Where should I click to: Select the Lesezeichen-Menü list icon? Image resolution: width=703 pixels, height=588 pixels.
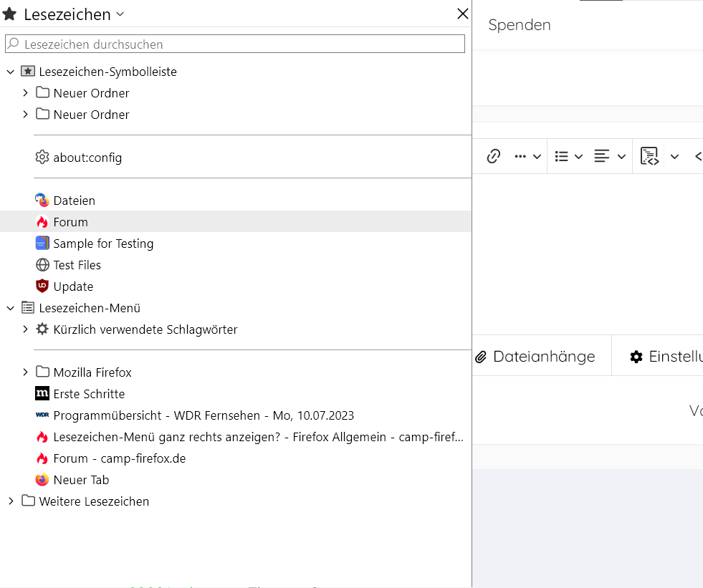pyautogui.click(x=28, y=307)
